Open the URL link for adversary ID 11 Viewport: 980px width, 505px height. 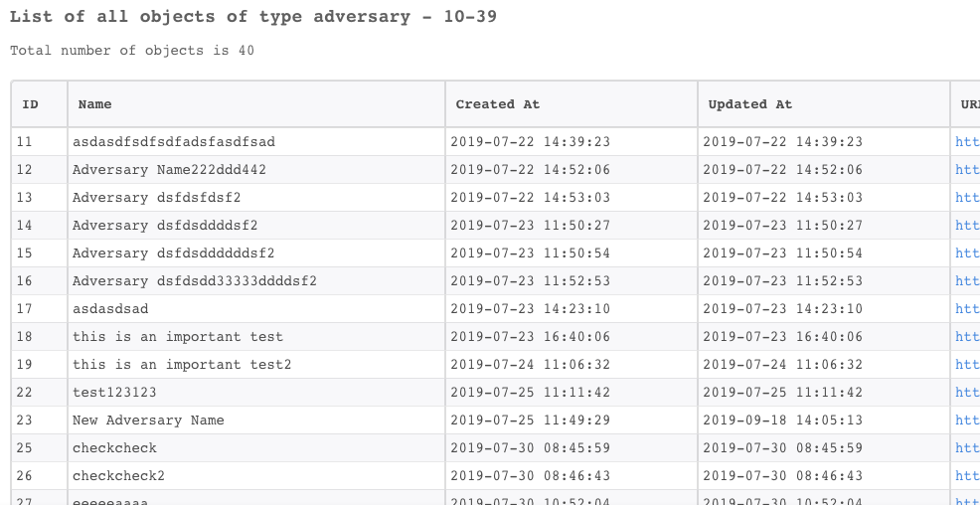coord(967,142)
